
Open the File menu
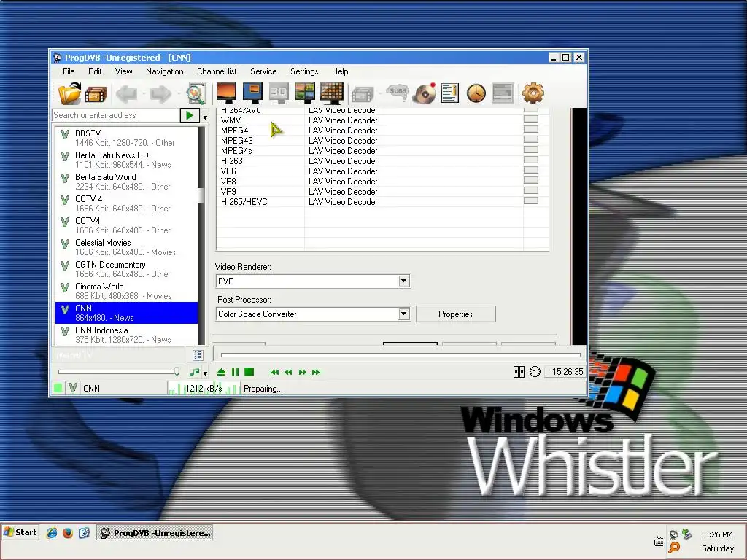point(69,71)
